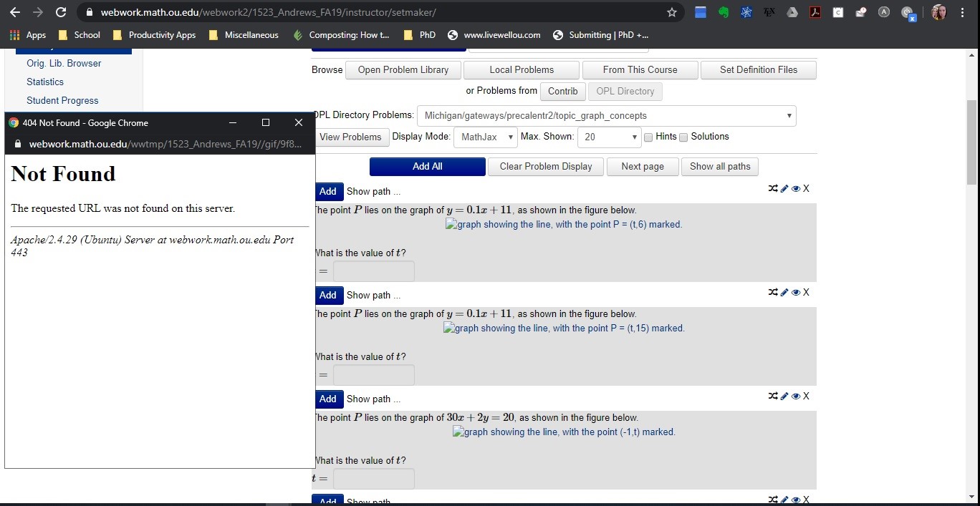
Task: Remove the 30x + 2y = 20 problem
Action: [x=806, y=396]
